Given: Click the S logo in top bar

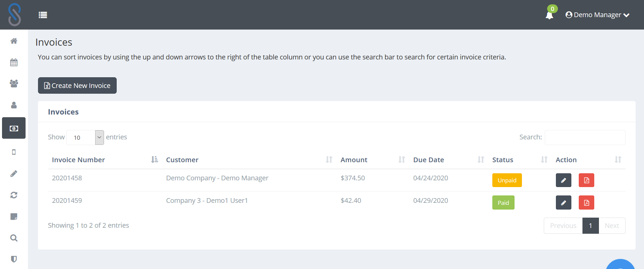Looking at the screenshot, I should (x=14, y=15).
